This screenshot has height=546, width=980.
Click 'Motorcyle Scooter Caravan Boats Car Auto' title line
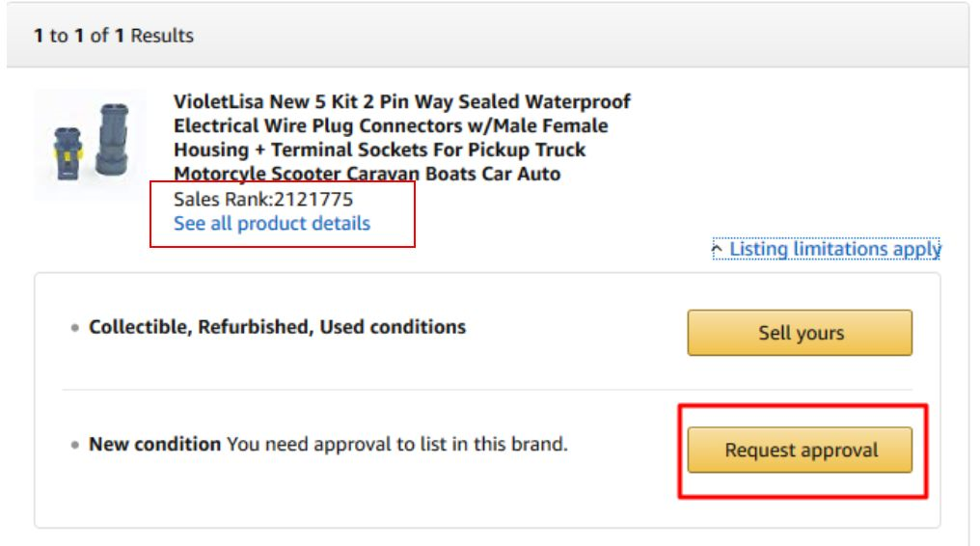(367, 175)
